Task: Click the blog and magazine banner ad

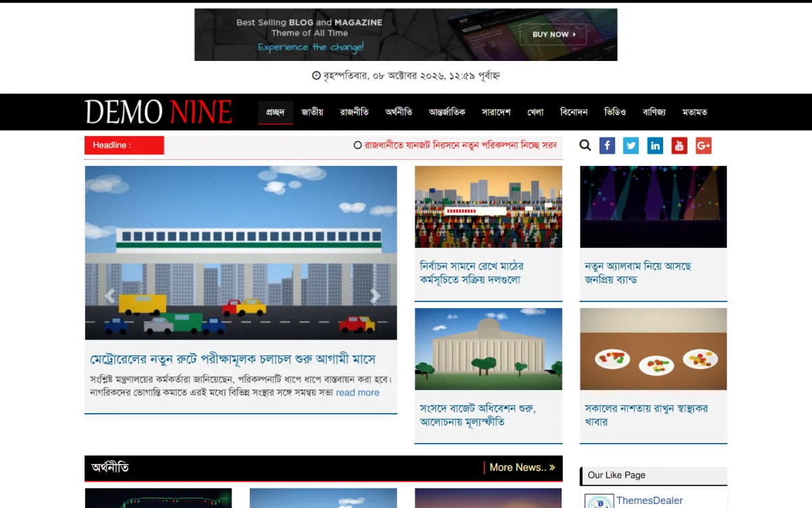Action: [406, 35]
